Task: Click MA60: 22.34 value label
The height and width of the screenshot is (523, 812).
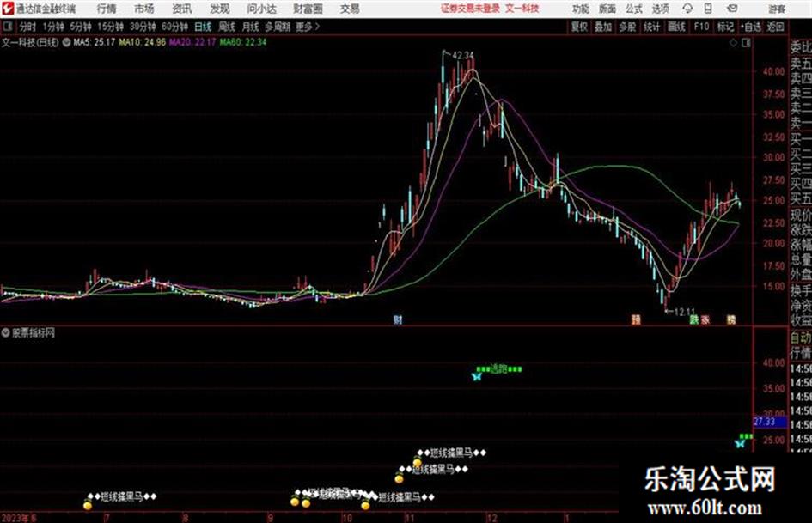Action: point(243,42)
